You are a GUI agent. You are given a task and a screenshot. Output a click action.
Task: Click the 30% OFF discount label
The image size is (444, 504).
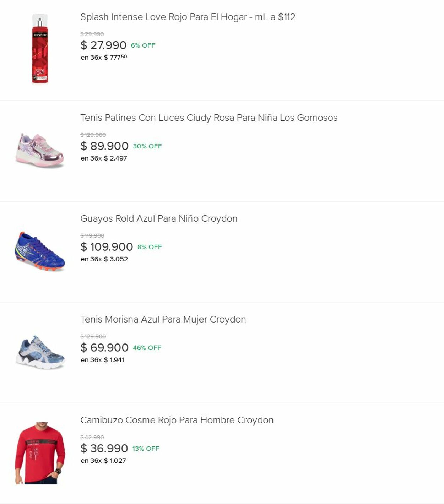pos(147,146)
